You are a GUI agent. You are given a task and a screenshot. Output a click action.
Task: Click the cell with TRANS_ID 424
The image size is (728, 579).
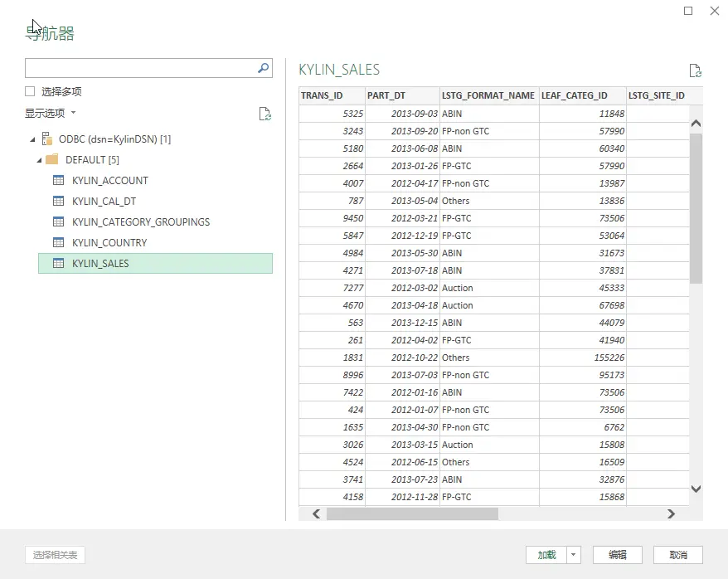click(x=332, y=410)
